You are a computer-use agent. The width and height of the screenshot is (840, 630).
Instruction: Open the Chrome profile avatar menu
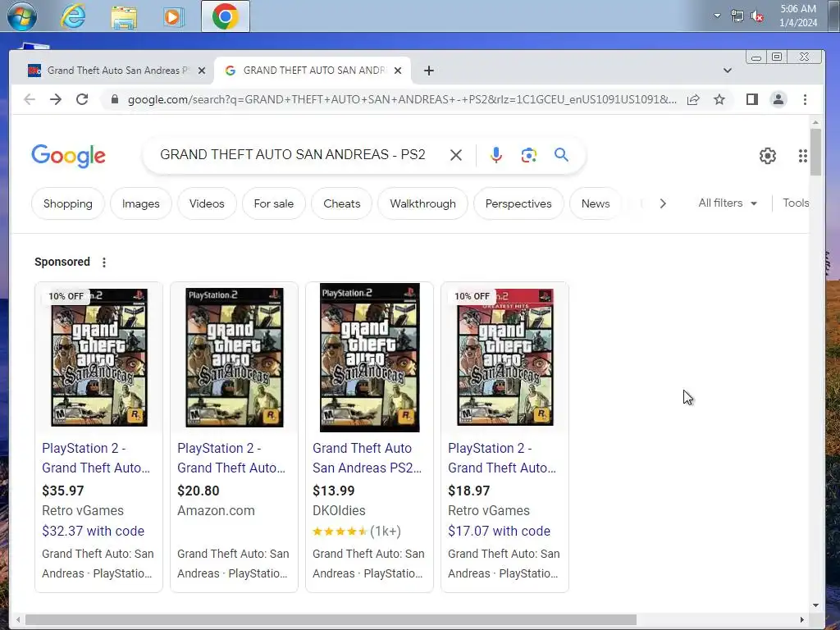[x=778, y=99]
